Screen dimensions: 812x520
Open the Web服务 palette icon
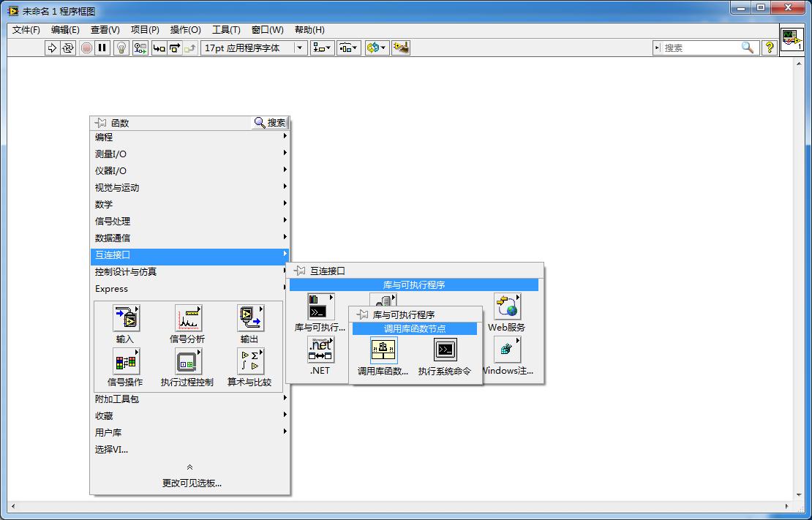[507, 308]
